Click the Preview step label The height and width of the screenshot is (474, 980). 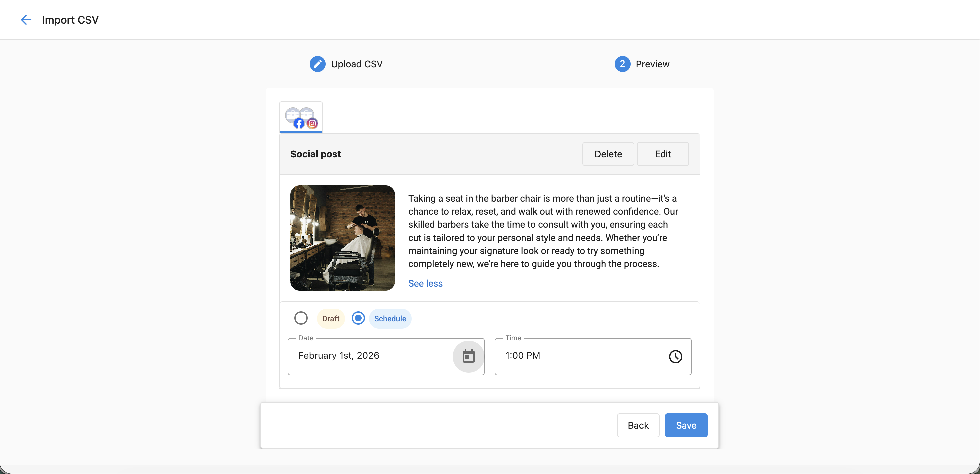(652, 64)
